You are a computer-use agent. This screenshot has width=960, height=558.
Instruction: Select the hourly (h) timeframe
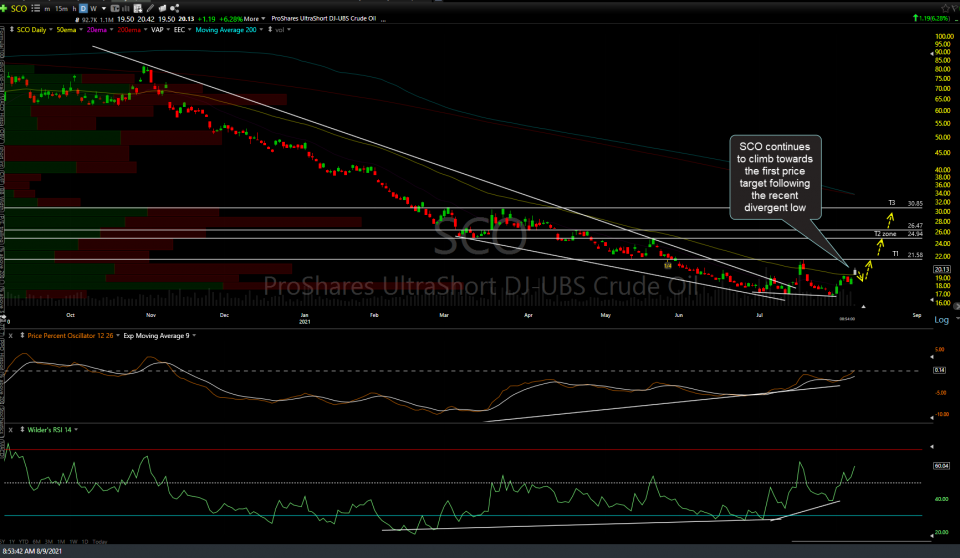74,9
